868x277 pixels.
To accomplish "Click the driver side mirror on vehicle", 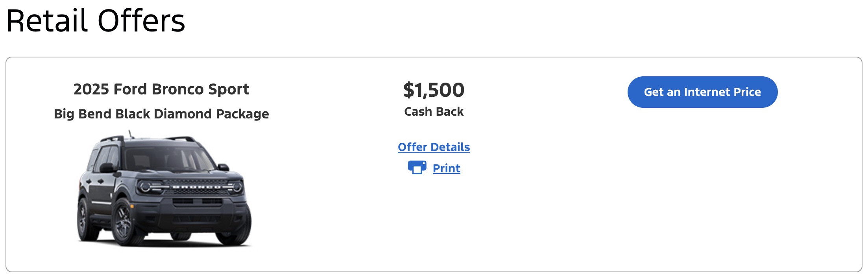I will pos(107,168).
